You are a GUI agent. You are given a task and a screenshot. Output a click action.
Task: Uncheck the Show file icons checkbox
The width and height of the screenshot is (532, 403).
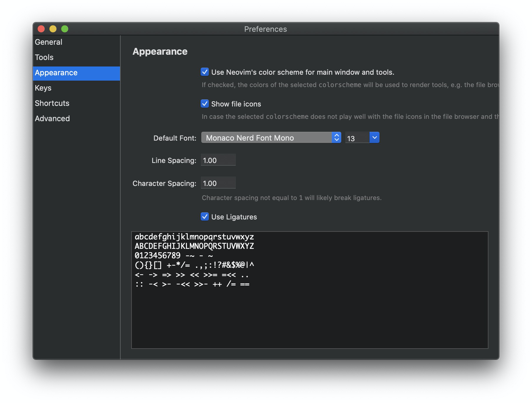[x=205, y=104]
